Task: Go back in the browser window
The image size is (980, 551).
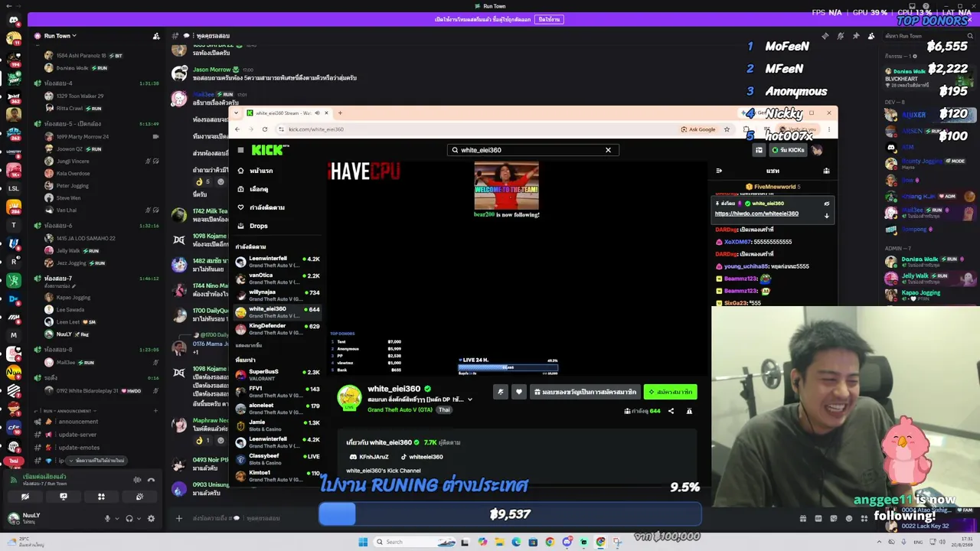Action: coord(237,129)
